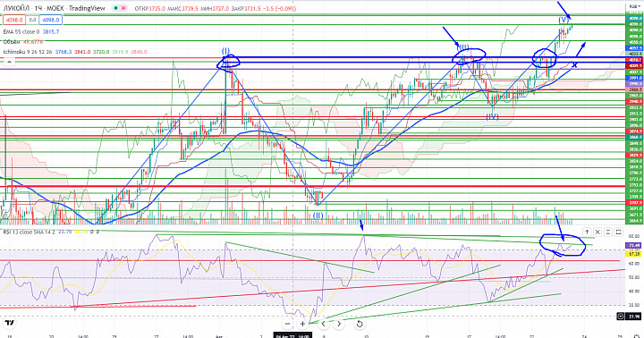Click the dark red 4009.5 price scale label
644x338 pixels.
[633, 65]
